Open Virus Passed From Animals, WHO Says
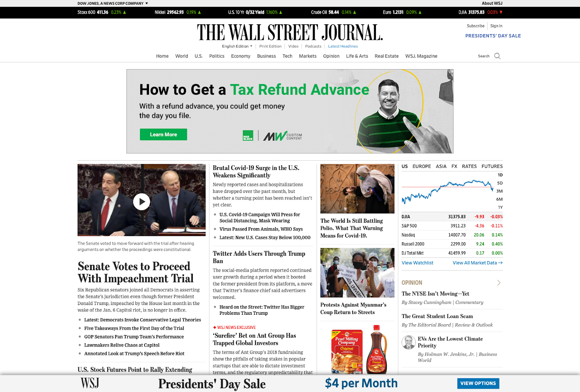The height and width of the screenshot is (392, 580). pos(261,229)
